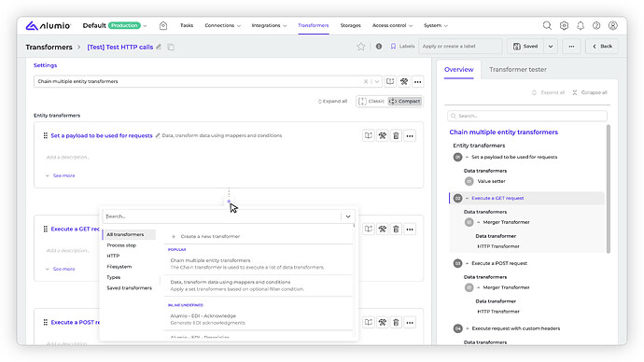
Task: Open the Saved button dropdown arrow
Action: (551, 47)
